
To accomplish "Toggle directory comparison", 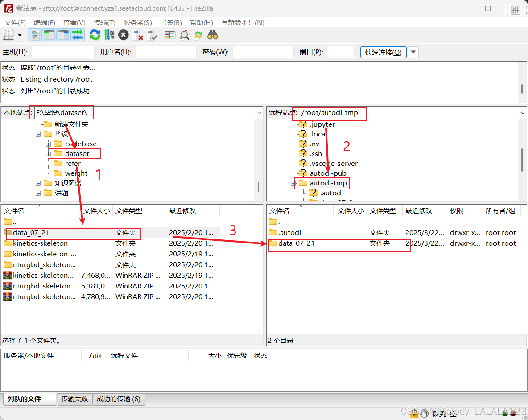I will coord(184,35).
